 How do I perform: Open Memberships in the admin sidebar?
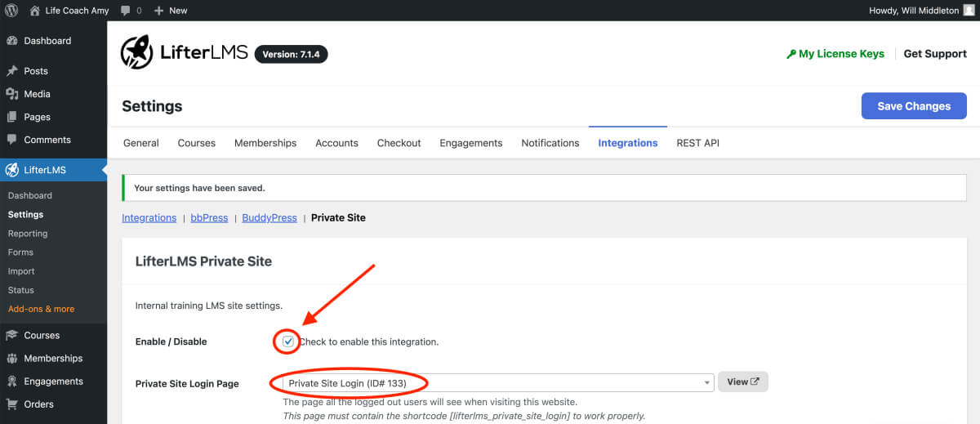click(53, 358)
